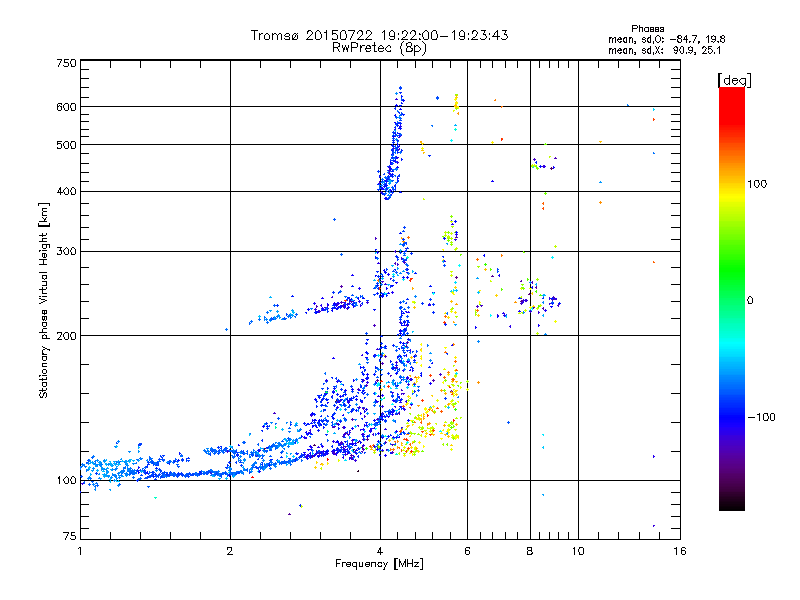
Task: Click the x-axis tick label '2'
Action: [x=230, y=551]
